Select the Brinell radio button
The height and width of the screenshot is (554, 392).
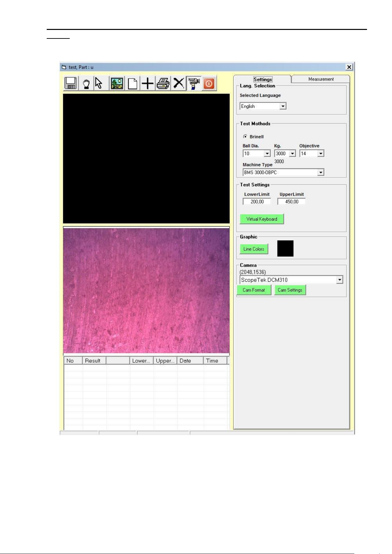245,136
